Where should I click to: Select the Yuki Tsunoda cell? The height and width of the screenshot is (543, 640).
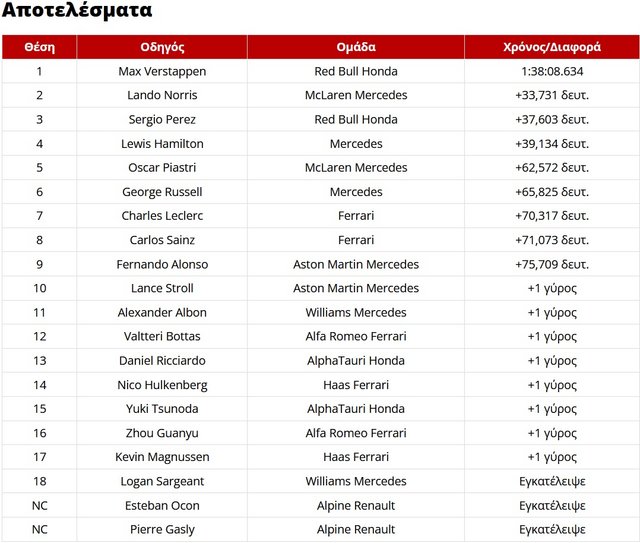pyautogui.click(x=162, y=409)
